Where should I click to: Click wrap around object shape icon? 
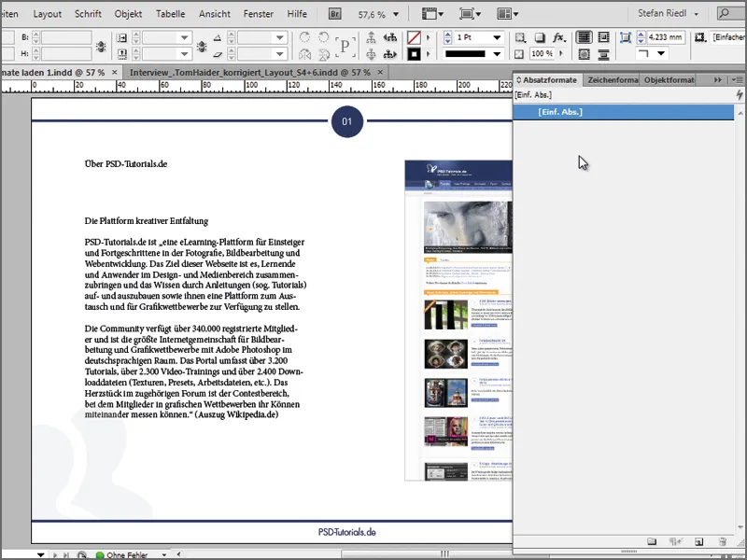[x=585, y=54]
